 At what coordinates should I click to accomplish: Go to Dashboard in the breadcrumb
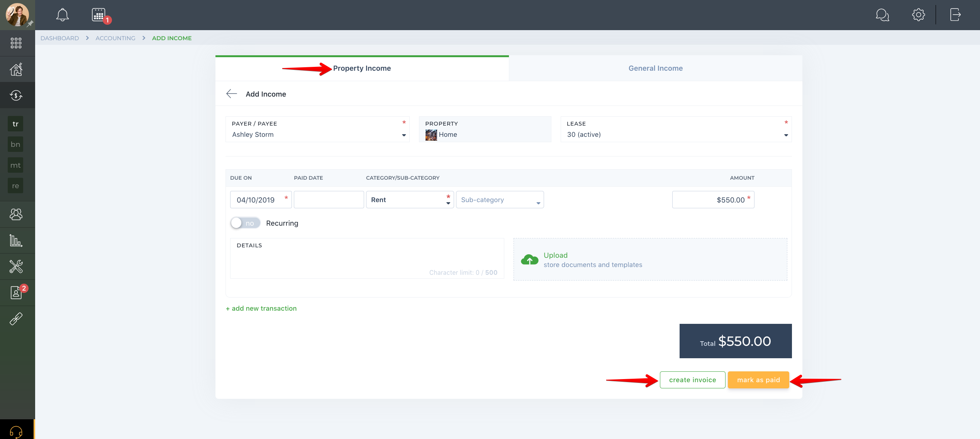pyautogui.click(x=59, y=38)
